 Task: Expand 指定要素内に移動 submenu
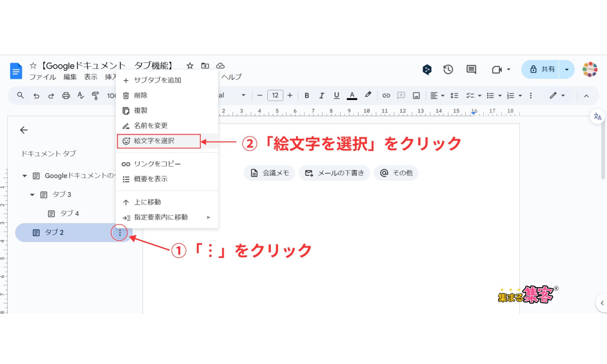point(167,217)
